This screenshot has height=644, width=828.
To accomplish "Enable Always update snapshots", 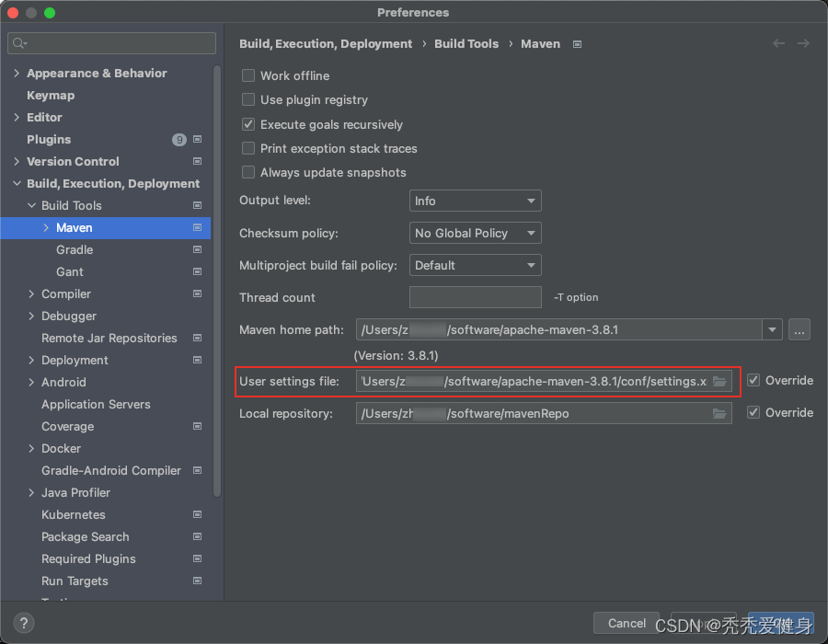I will (x=248, y=172).
